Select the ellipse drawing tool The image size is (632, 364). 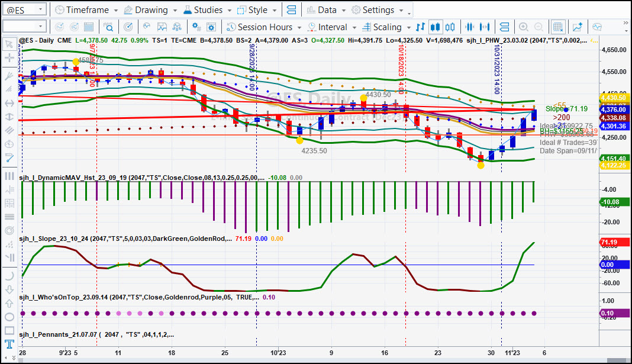(9, 317)
